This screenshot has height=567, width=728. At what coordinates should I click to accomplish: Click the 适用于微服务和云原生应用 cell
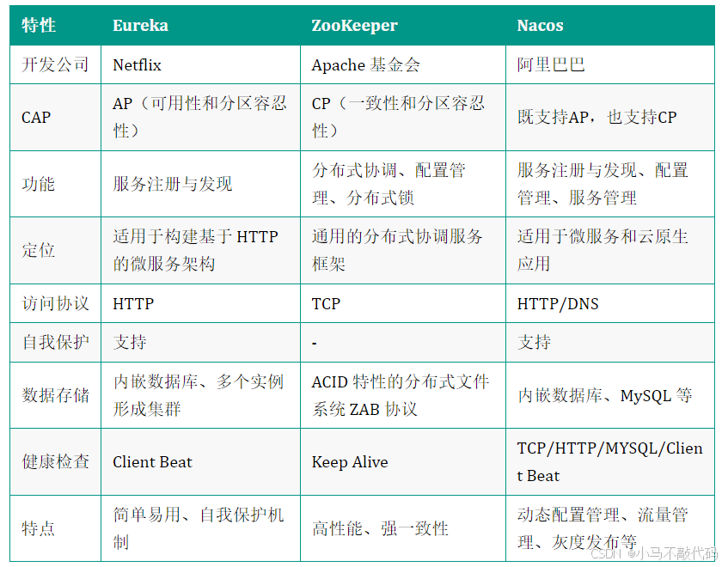click(610, 251)
